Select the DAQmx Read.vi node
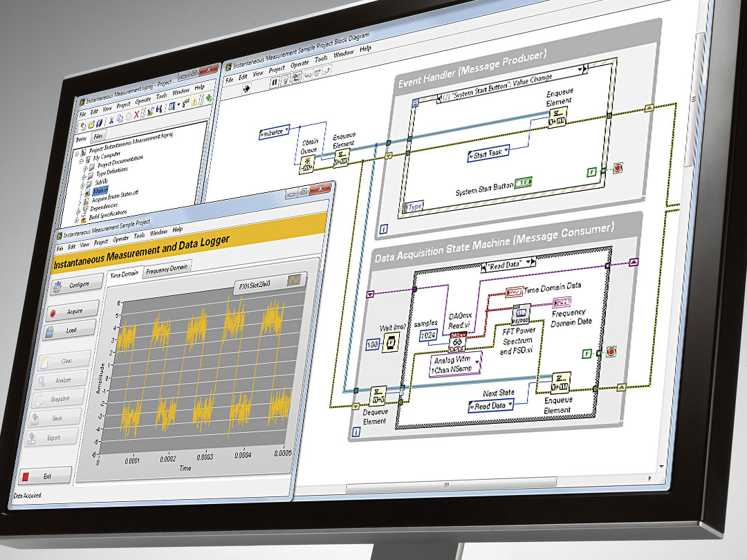The width and height of the screenshot is (747, 560). pos(458,342)
